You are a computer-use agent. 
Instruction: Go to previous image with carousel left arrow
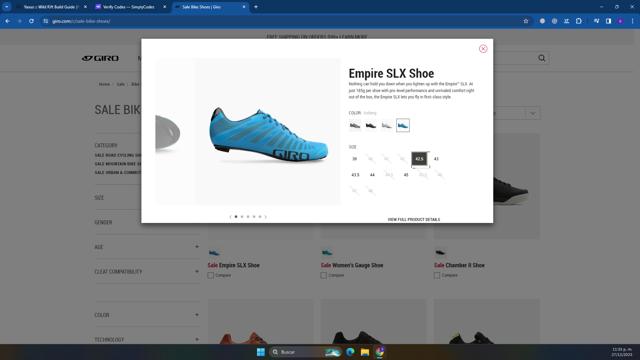coord(230,217)
